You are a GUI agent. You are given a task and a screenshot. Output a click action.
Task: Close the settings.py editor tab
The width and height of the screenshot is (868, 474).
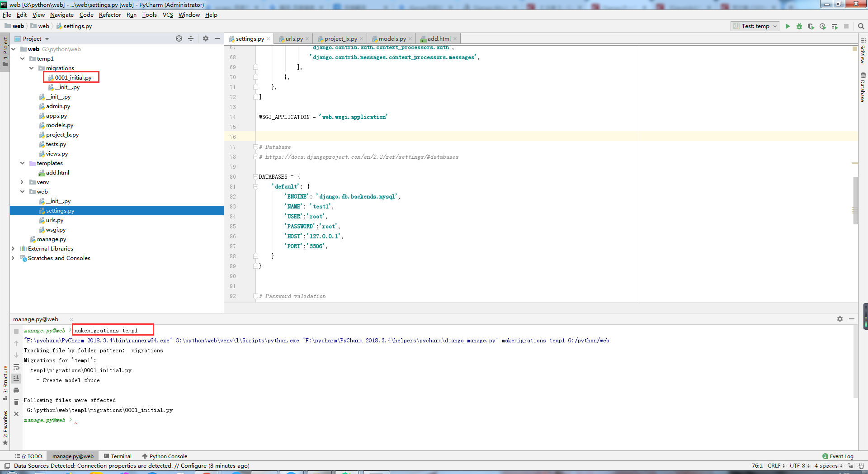click(x=269, y=39)
